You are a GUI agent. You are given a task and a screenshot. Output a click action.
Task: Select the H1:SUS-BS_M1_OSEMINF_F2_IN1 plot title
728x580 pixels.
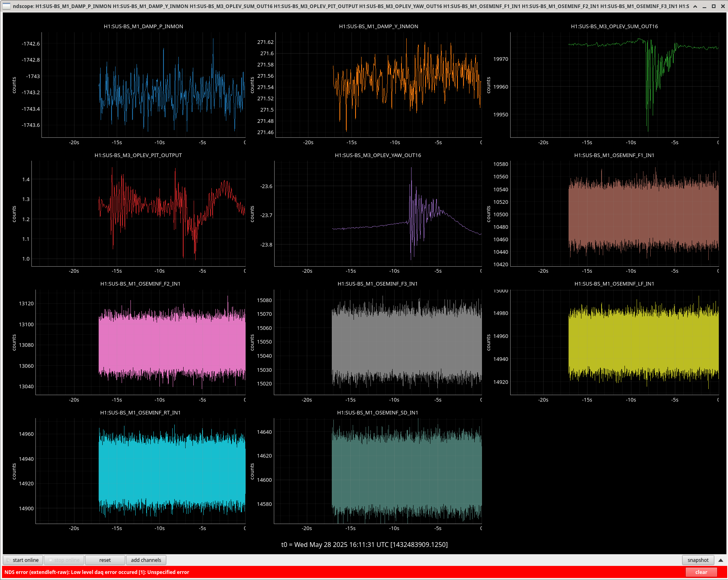click(x=141, y=284)
